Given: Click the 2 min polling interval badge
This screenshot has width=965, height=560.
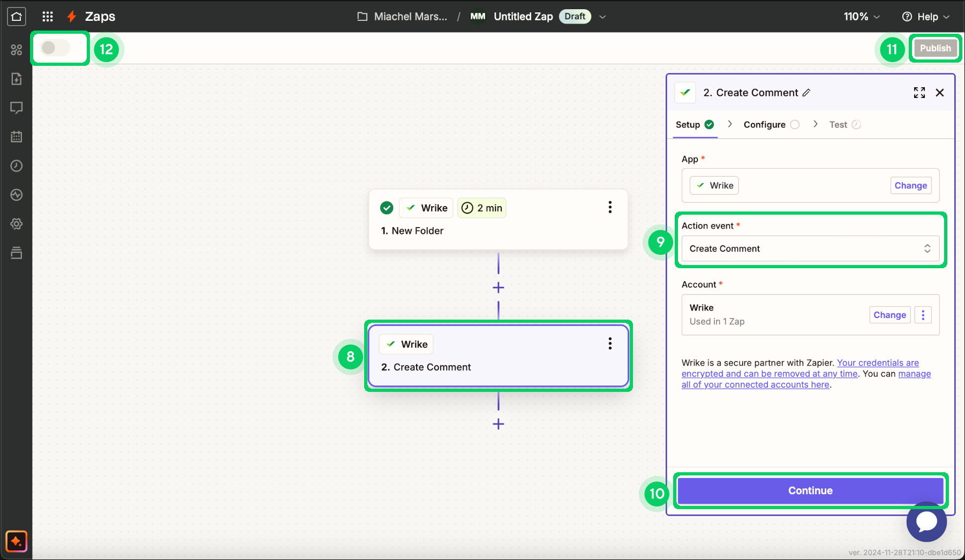Looking at the screenshot, I should tap(482, 208).
